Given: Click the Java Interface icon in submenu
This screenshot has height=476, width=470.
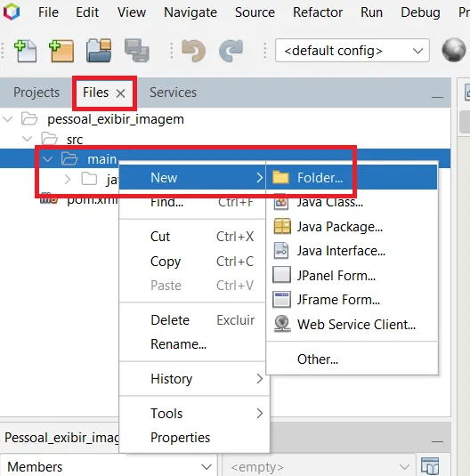Looking at the screenshot, I should [281, 251].
